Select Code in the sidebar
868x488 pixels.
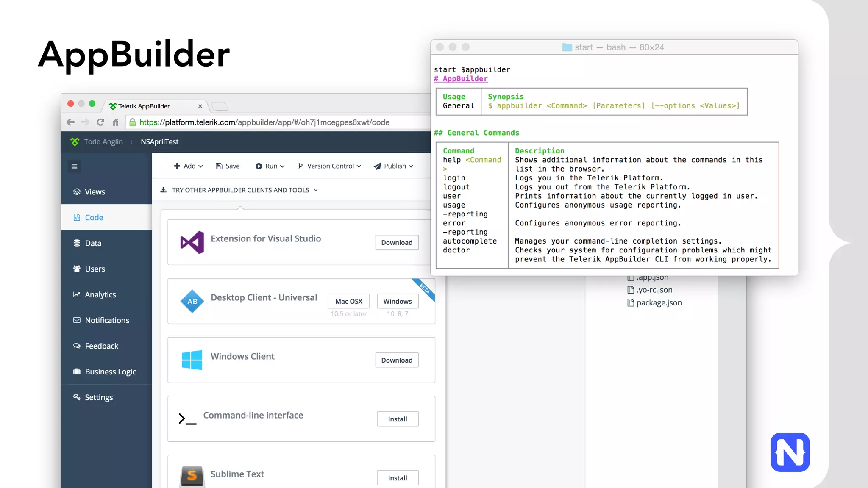click(106, 217)
